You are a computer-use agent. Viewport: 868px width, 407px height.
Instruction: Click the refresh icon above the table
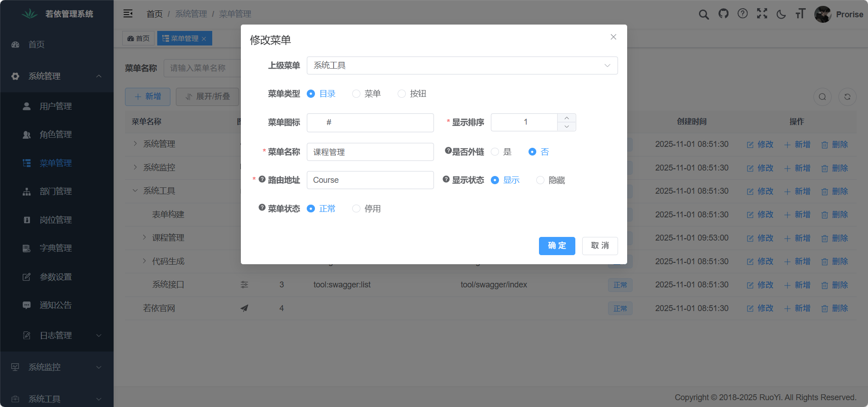(x=847, y=97)
